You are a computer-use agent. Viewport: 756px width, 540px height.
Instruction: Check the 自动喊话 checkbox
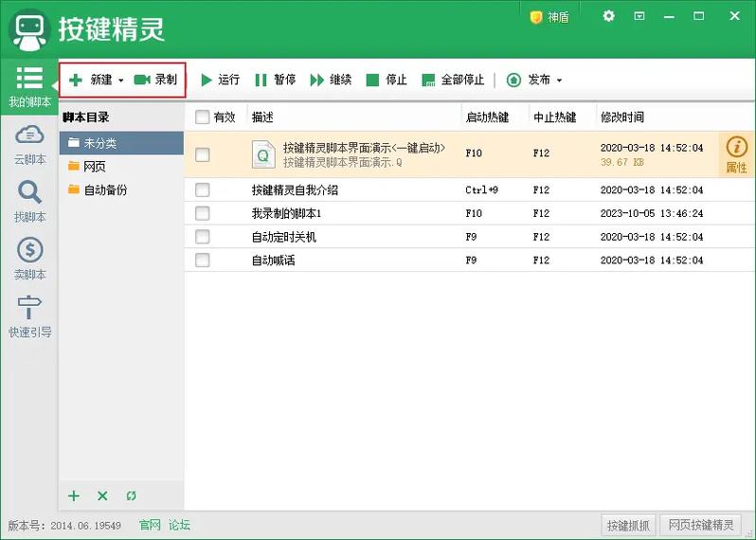[x=202, y=261]
